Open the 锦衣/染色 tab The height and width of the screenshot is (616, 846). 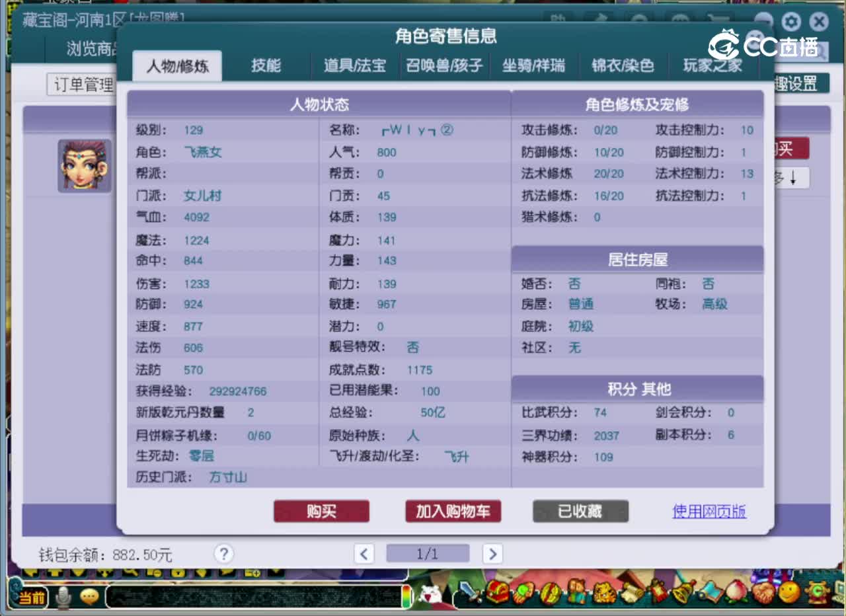click(623, 65)
